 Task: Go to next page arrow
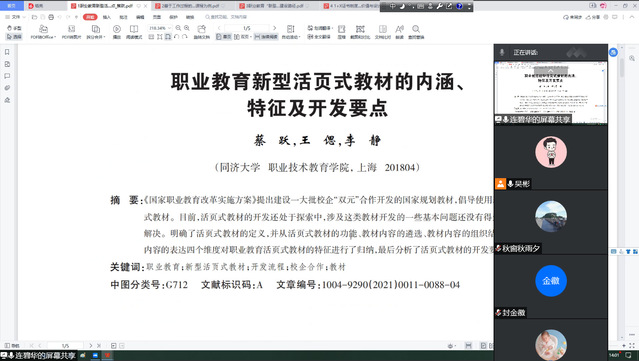[x=274, y=28]
